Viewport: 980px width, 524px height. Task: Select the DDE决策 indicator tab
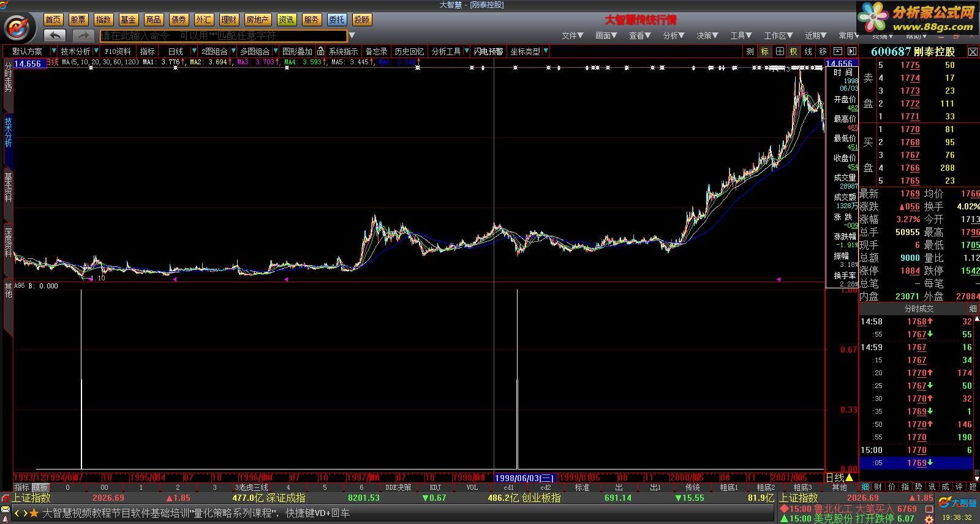tap(398, 487)
